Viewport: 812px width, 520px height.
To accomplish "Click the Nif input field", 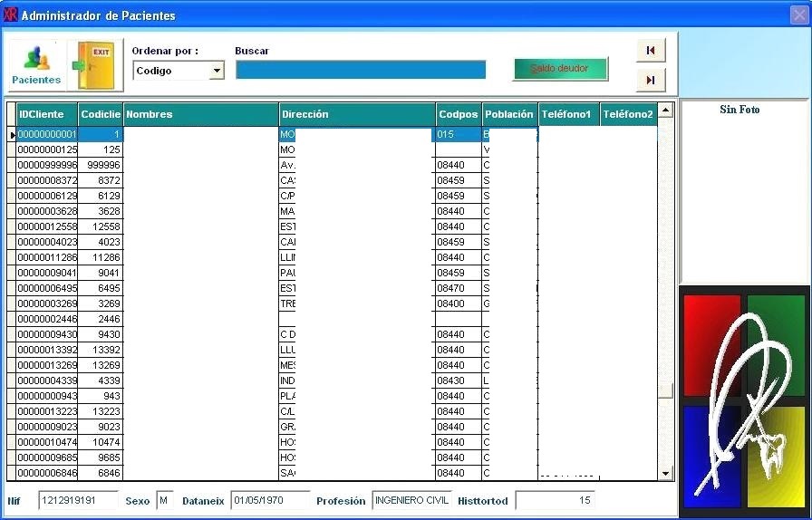I will click(x=78, y=500).
